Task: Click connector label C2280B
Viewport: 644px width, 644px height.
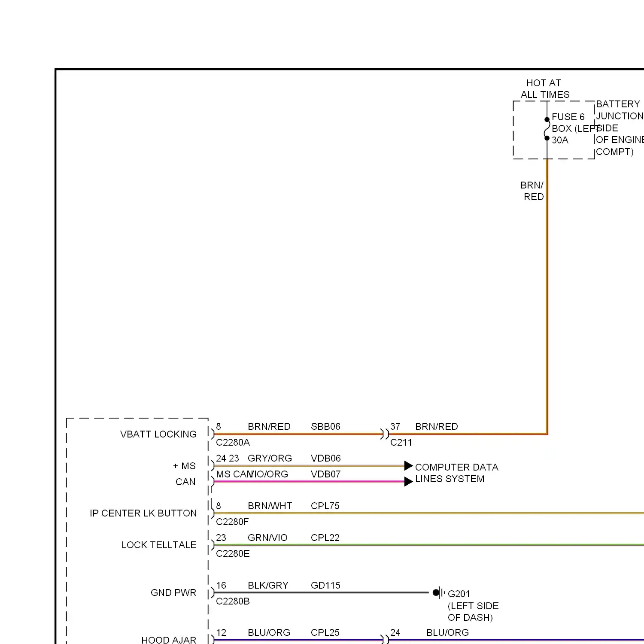Action: (233, 601)
